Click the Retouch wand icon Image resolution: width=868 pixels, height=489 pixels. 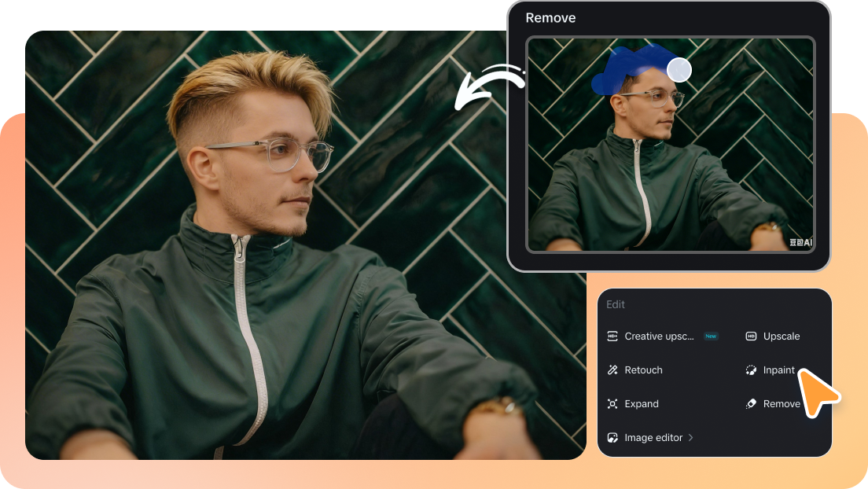click(x=612, y=370)
